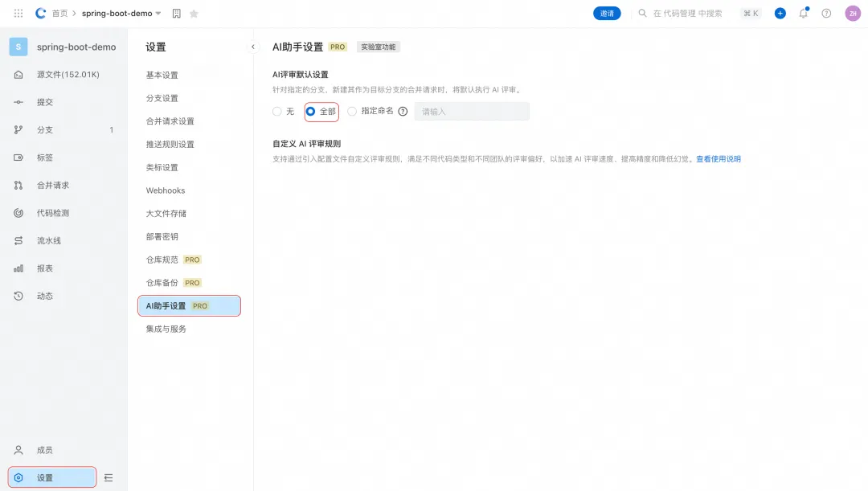Click the AI评审默认设置 heading
The image size is (868, 491).
[x=300, y=74]
